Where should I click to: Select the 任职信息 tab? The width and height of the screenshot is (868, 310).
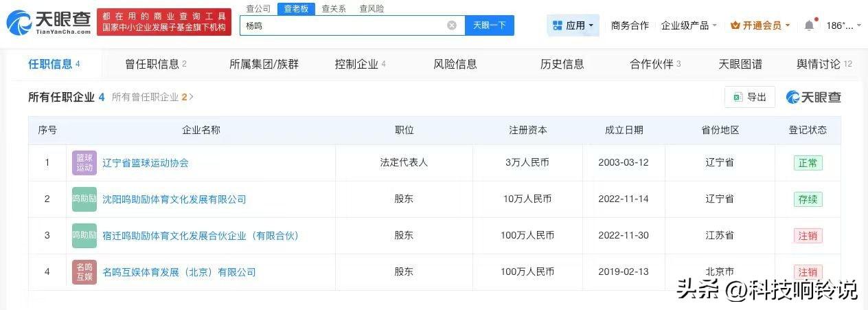(54, 64)
